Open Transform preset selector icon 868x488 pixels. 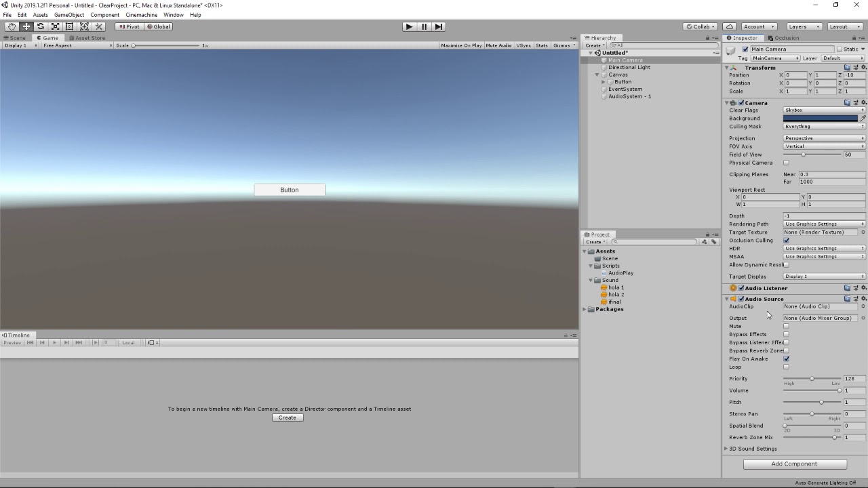(856, 68)
